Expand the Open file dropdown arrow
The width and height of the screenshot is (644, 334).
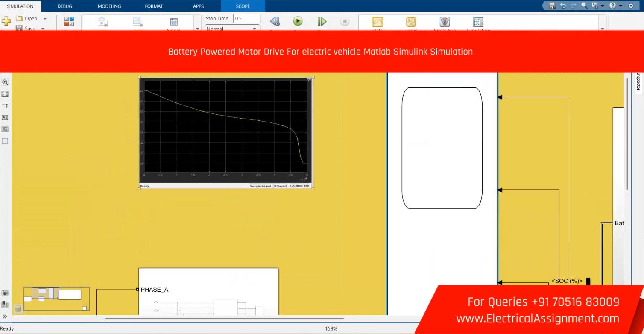pyautogui.click(x=45, y=19)
